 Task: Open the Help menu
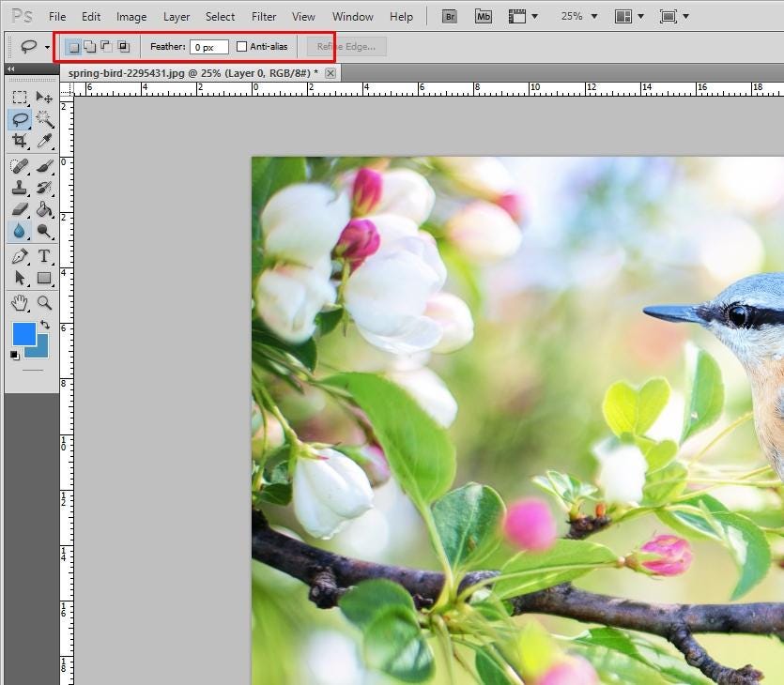pos(402,17)
